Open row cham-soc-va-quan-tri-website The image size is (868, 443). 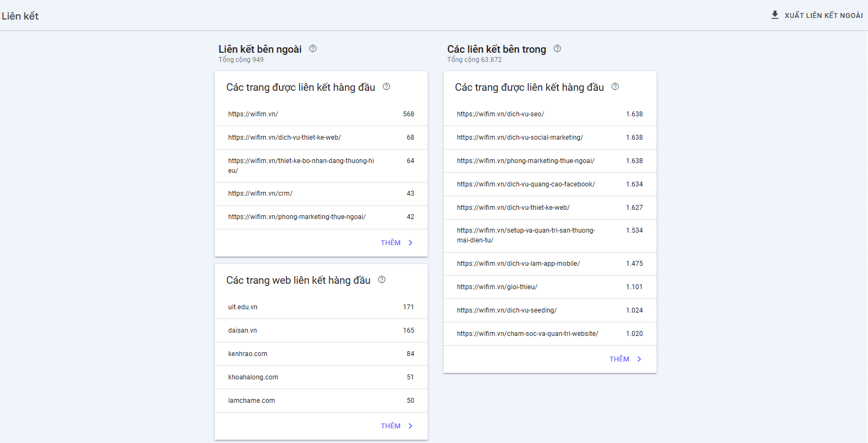(x=550, y=334)
